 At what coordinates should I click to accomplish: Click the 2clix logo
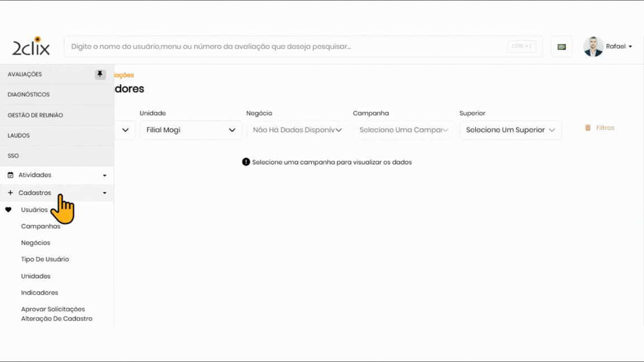(x=31, y=46)
